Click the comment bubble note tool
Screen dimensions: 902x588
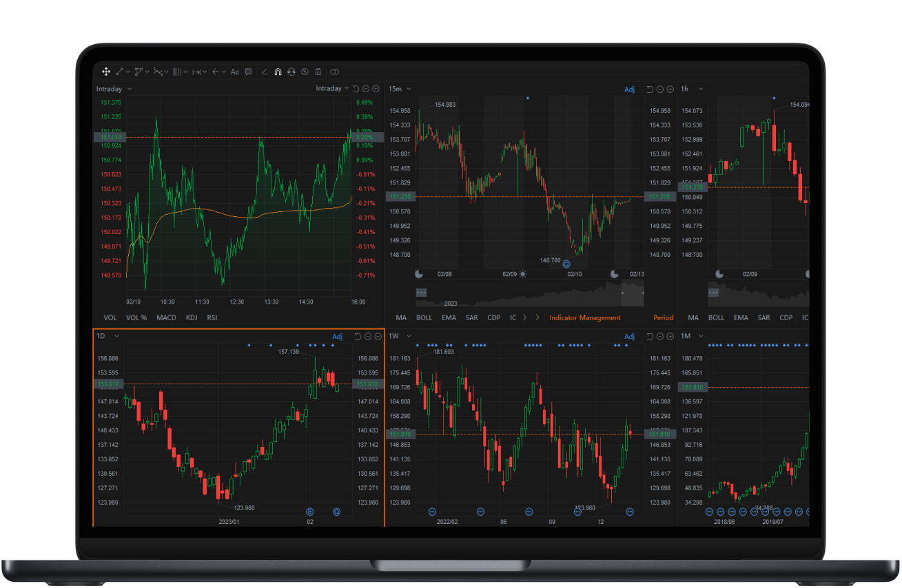pyautogui.click(x=248, y=72)
